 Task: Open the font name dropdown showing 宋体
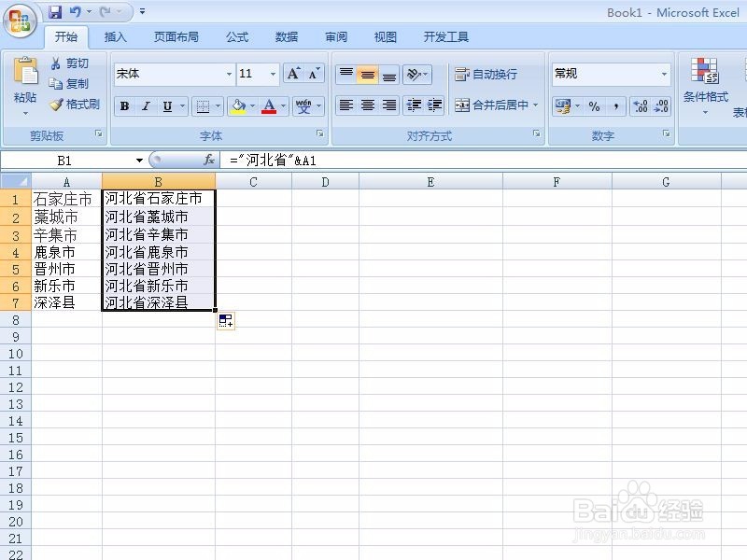(x=229, y=74)
